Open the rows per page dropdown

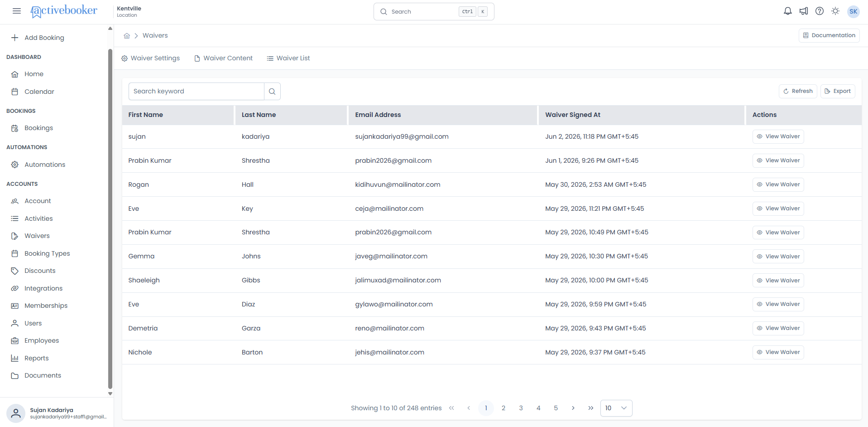pos(616,408)
